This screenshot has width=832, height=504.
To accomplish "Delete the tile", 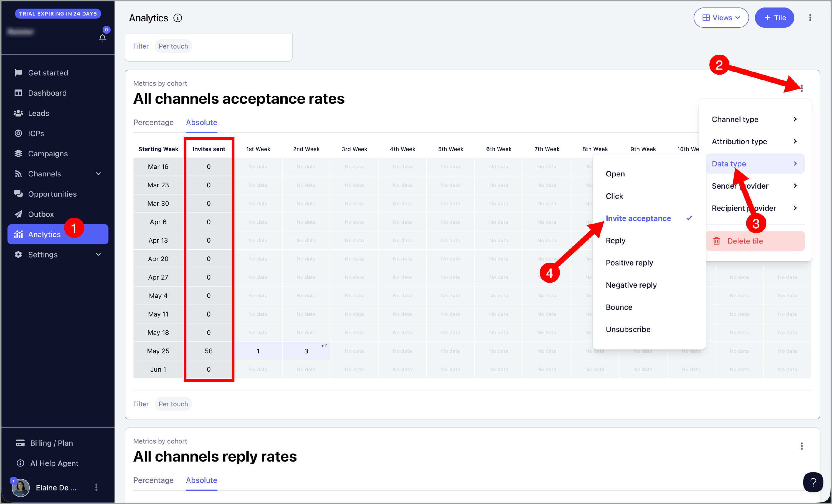I will [x=755, y=241].
